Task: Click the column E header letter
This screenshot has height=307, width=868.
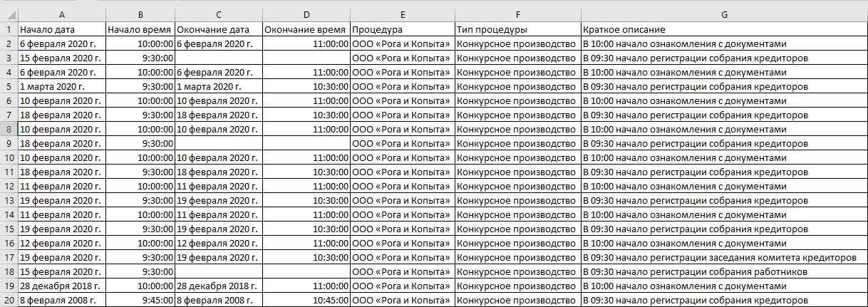Action: coord(402,15)
